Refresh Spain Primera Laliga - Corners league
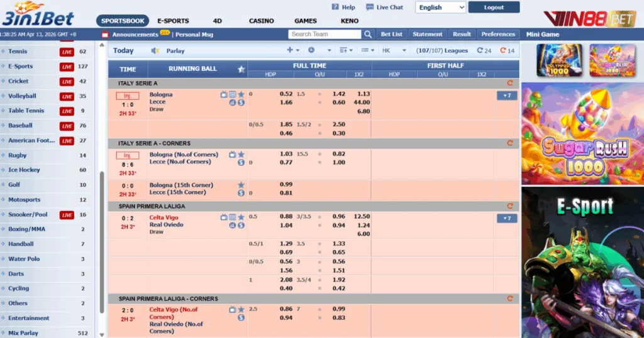Screen dimensions: 644x338 (x=510, y=298)
